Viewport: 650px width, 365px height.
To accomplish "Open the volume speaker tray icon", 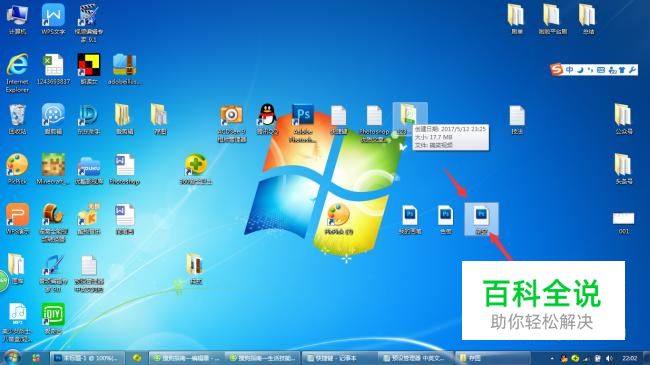I will [x=609, y=358].
